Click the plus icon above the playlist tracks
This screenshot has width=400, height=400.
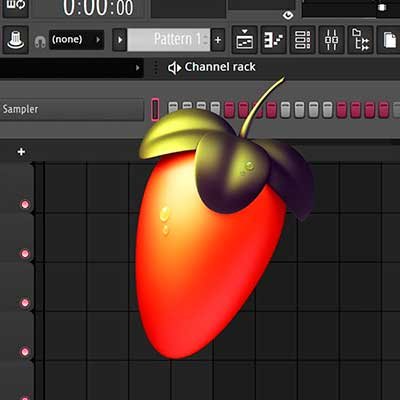pos(21,152)
